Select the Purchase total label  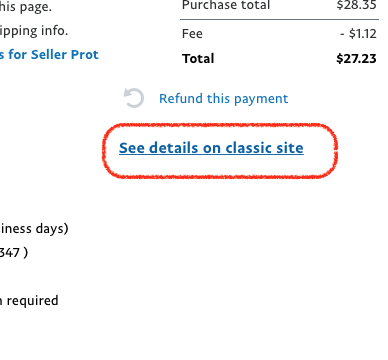226,5
